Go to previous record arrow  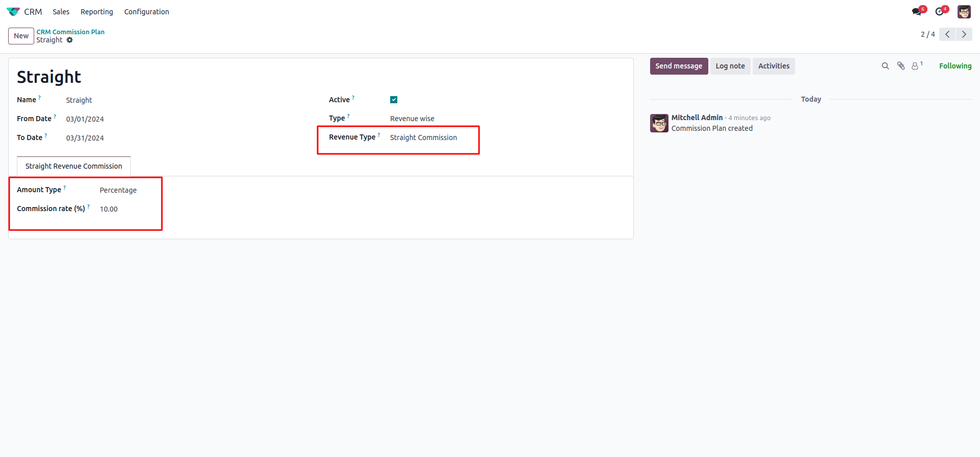(x=947, y=34)
